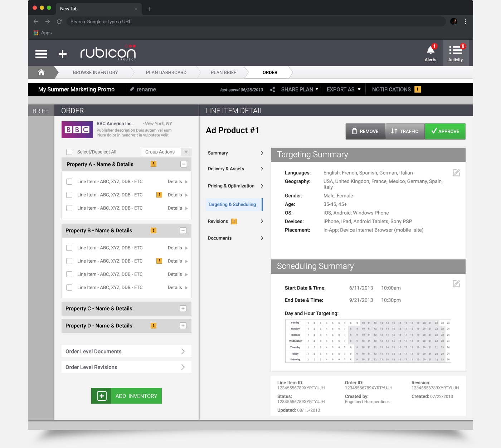The image size is (501, 448).
Task: Click the pencil rename icon
Action: [x=132, y=89]
